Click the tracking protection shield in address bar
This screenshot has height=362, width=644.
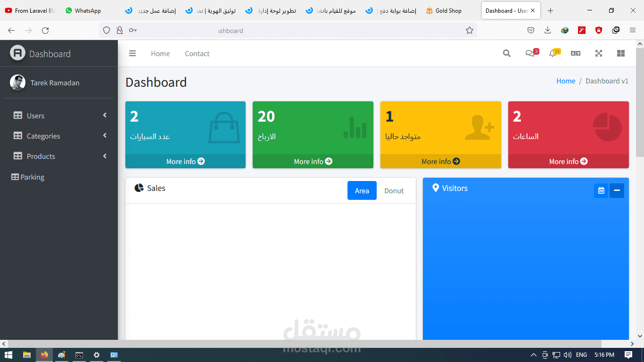[107, 30]
